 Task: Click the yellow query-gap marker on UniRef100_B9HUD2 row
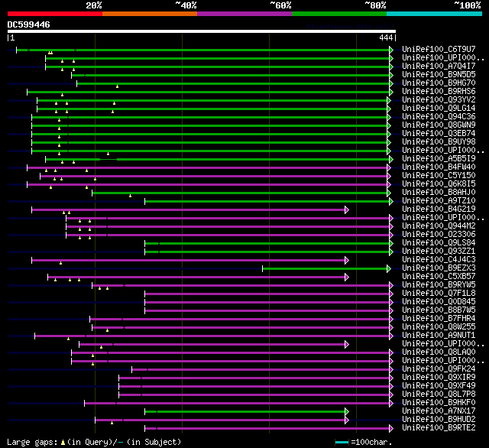pyautogui.click(x=112, y=423)
